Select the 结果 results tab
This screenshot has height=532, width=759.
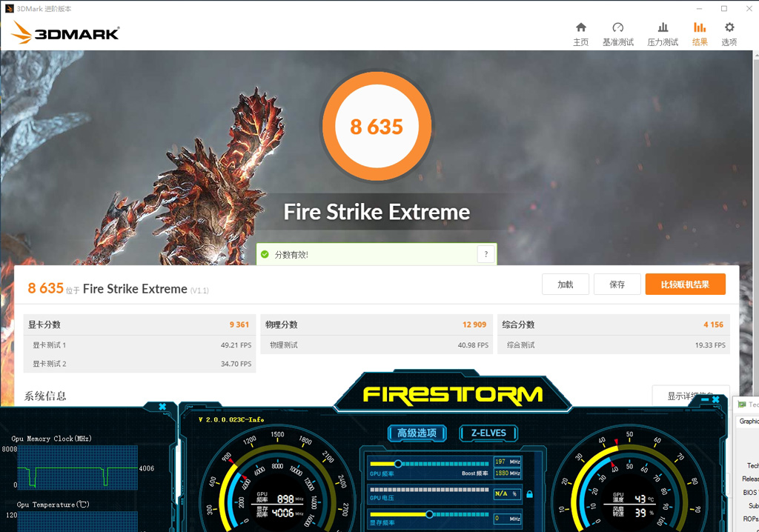700,34
